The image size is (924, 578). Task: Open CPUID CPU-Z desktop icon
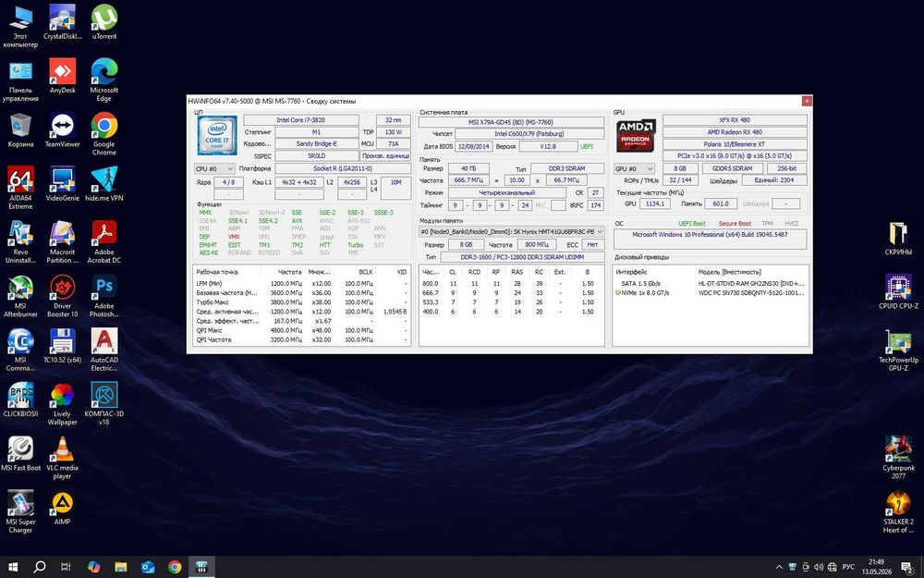coord(898,291)
